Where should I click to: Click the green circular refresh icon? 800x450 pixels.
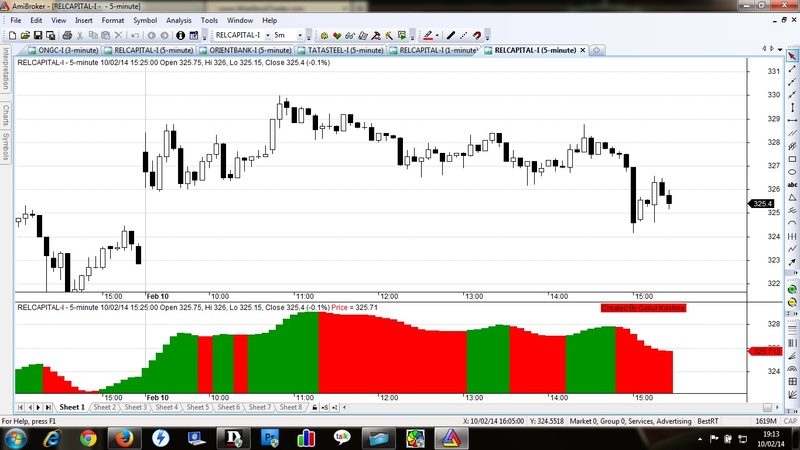click(792, 289)
